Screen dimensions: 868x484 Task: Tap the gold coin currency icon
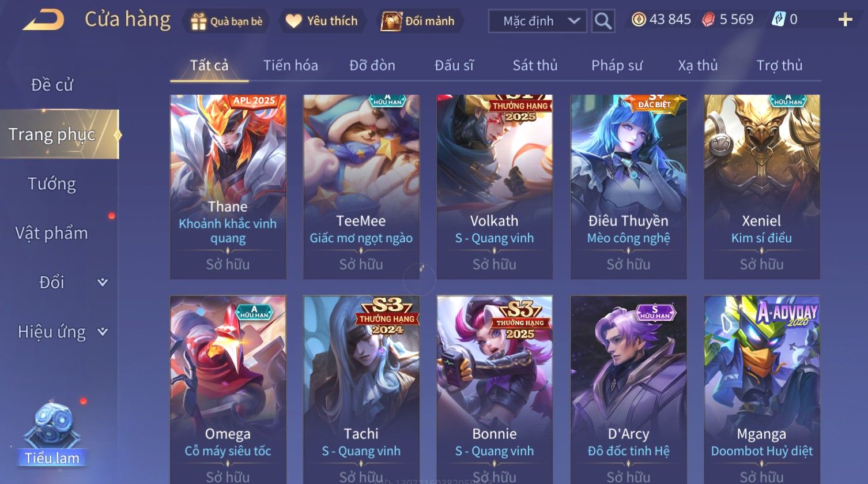click(639, 20)
